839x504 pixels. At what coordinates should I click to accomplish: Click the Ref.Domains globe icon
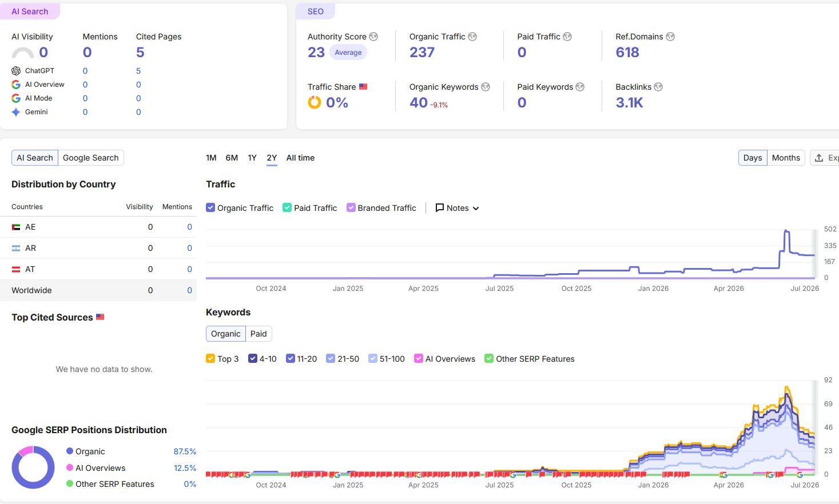tap(670, 37)
